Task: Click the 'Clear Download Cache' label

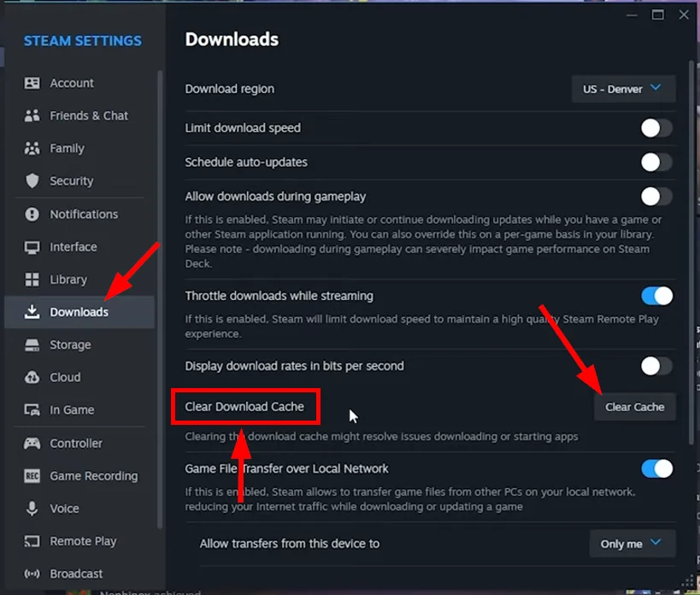Action: 244,407
